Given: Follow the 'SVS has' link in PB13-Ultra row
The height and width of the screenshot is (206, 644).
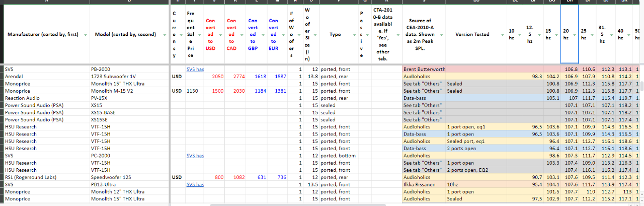Looking at the screenshot, I should pyautogui.click(x=195, y=185).
